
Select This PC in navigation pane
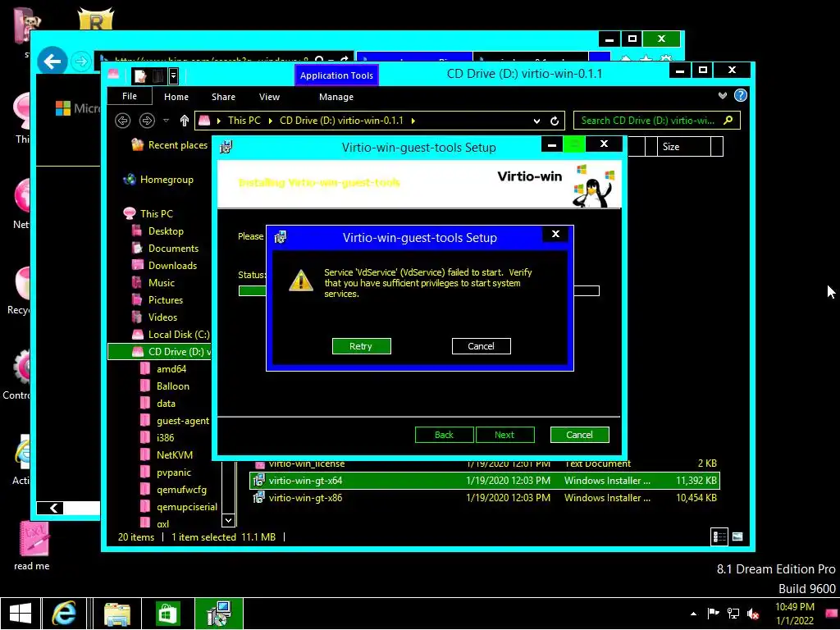(x=148, y=214)
